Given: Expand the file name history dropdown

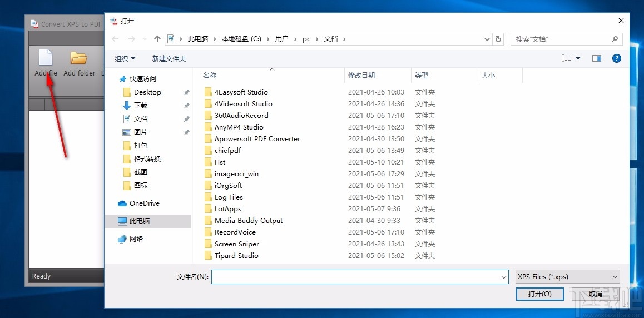Looking at the screenshot, I should (x=504, y=277).
